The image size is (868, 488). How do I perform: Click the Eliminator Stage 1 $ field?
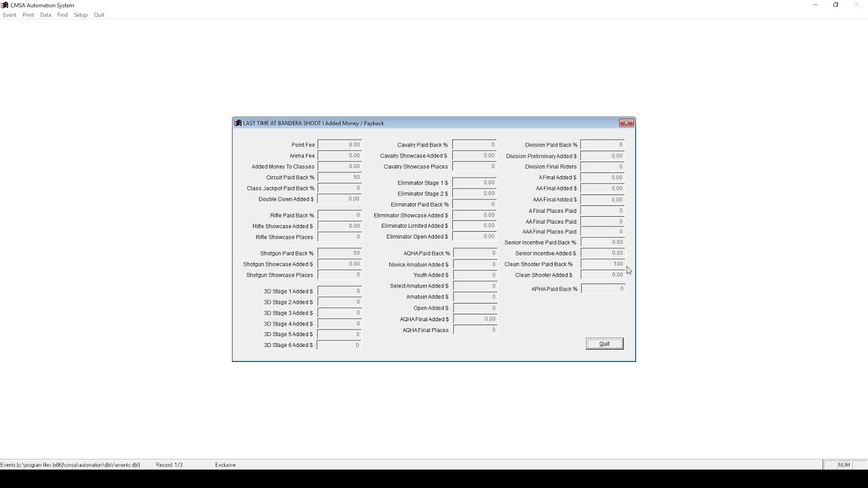475,182
